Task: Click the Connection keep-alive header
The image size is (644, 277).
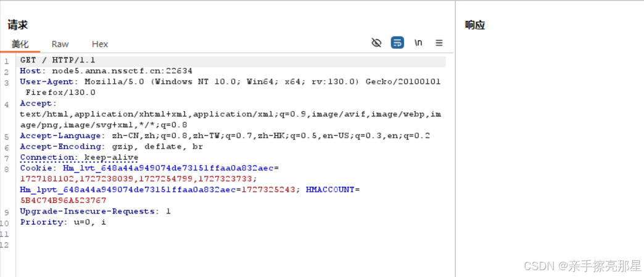Action: [x=79, y=157]
